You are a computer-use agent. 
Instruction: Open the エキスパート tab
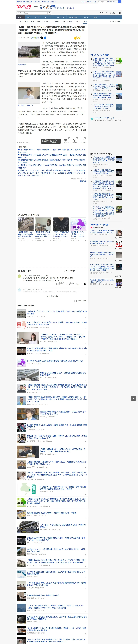point(48,17)
